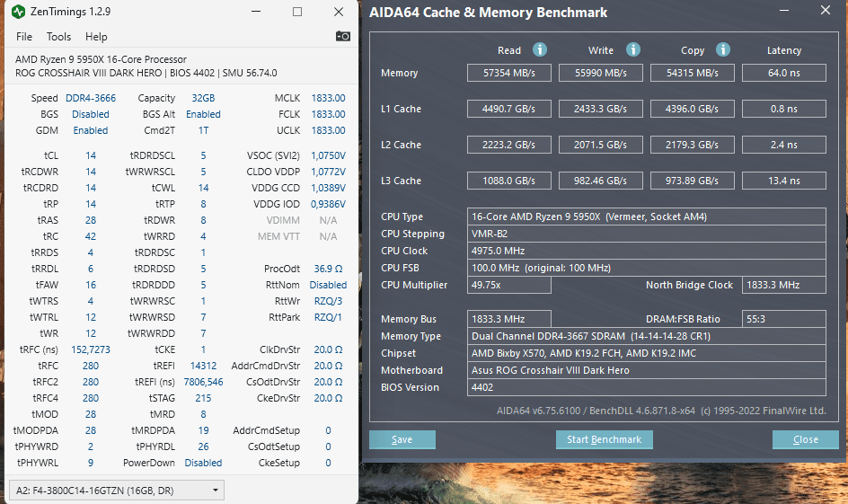Click the Memory Copy value 54315 MB/s
The width and height of the screenshot is (848, 504).
click(x=693, y=73)
